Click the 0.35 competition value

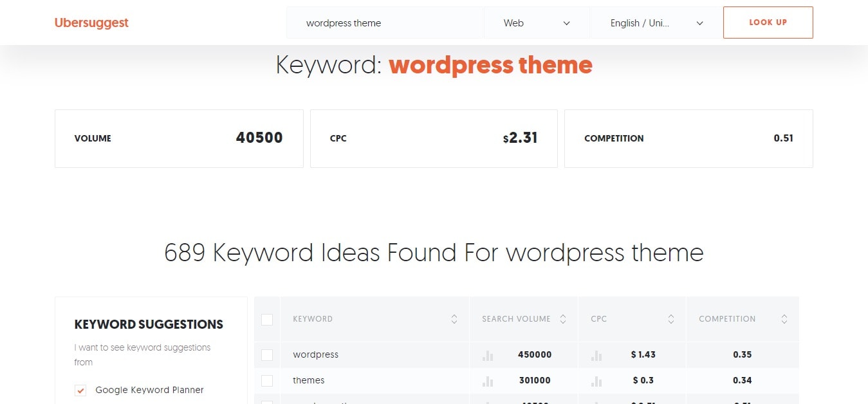743,354
